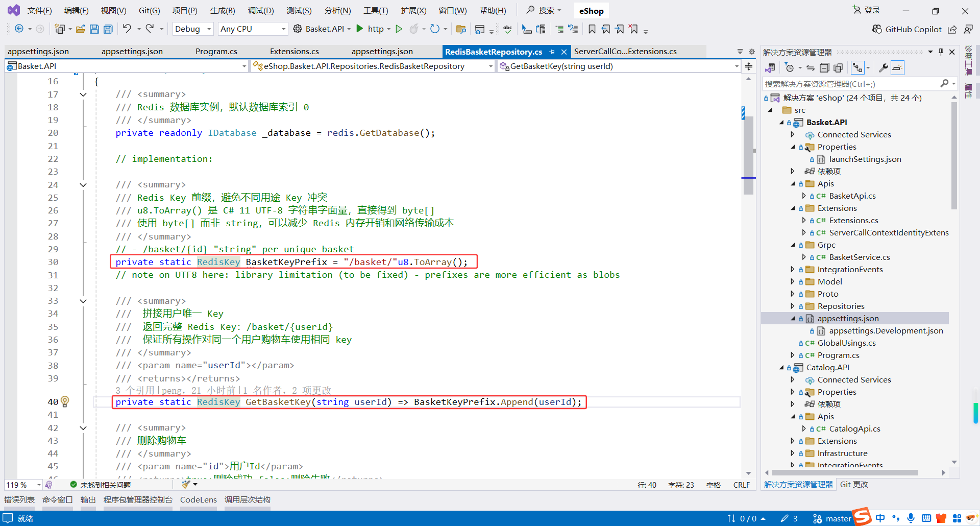
Task: Toggle a bookmark with the bookmark icon
Action: [x=592, y=29]
